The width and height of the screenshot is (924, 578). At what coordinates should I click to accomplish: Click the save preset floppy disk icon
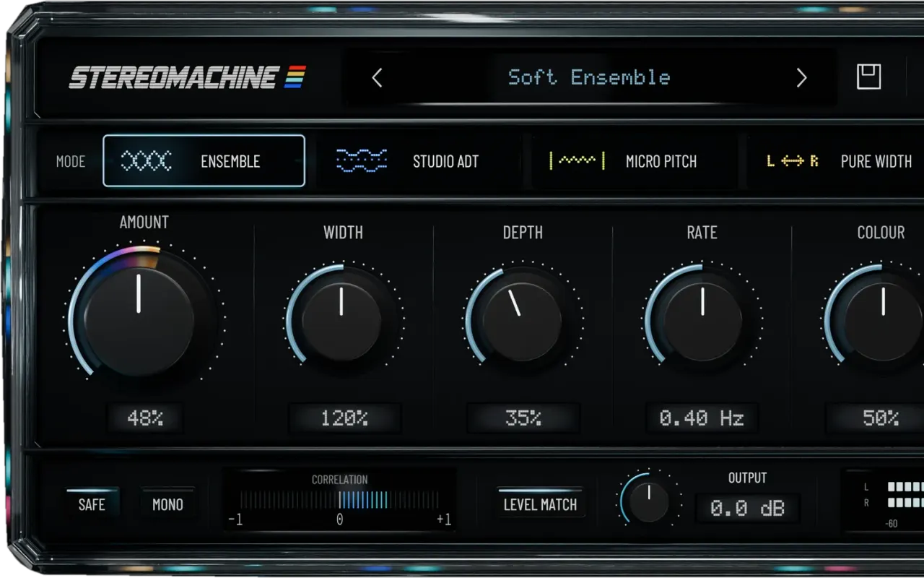click(x=868, y=77)
